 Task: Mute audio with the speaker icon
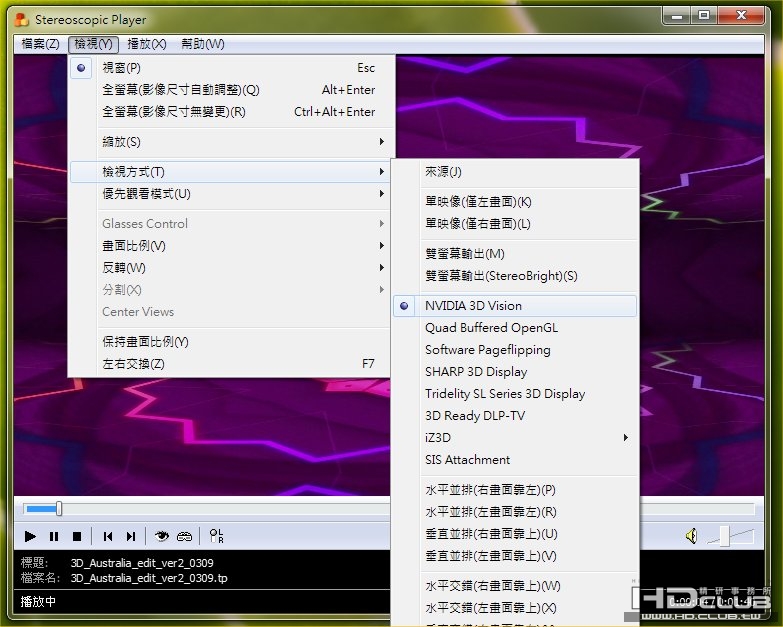(x=691, y=536)
